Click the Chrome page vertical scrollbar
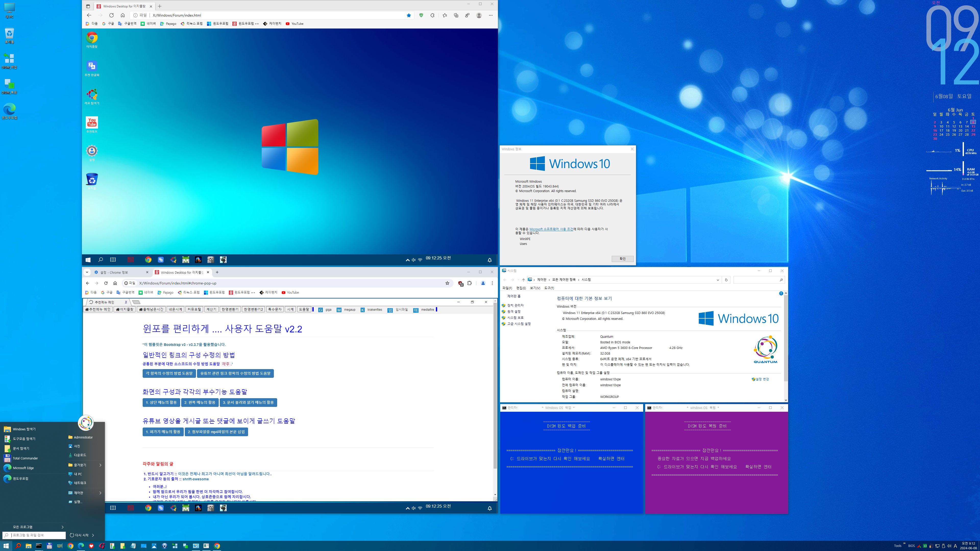The width and height of the screenshot is (980, 551). click(x=495, y=386)
